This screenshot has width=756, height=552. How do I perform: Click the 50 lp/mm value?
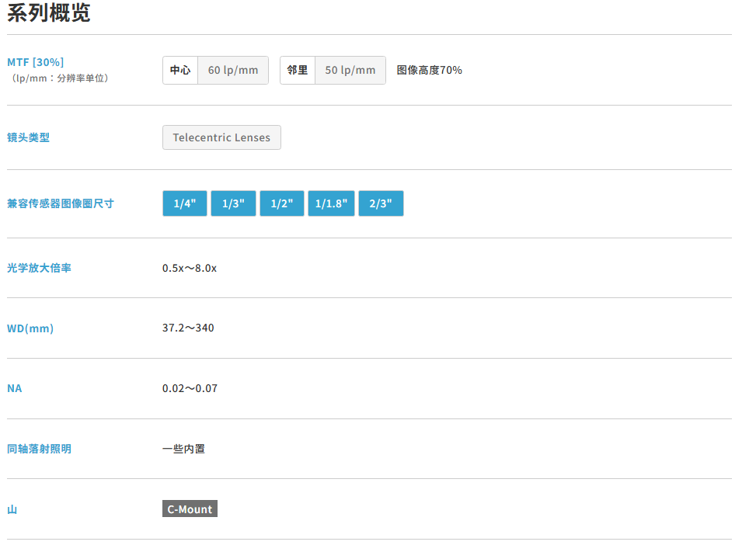click(x=350, y=71)
